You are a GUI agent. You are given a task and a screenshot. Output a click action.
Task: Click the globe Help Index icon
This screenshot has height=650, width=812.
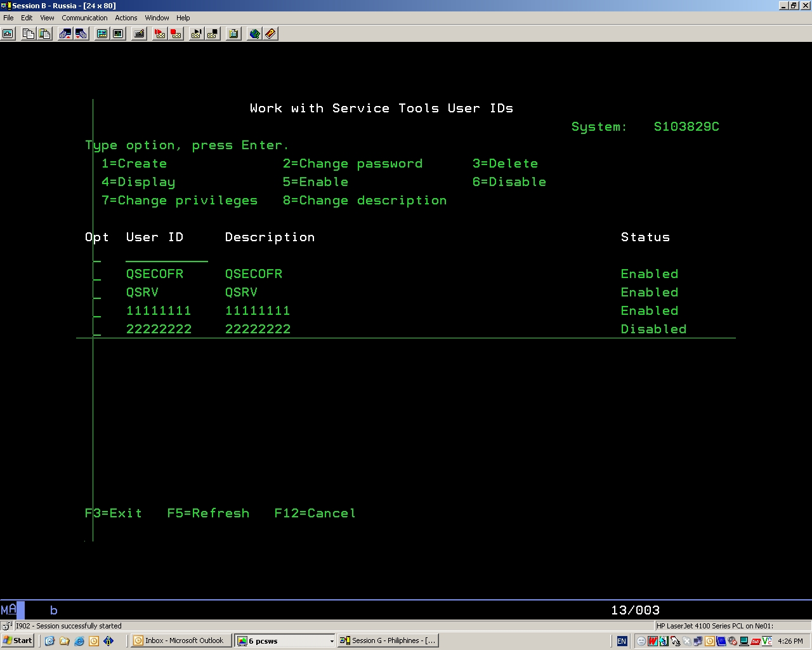254,34
